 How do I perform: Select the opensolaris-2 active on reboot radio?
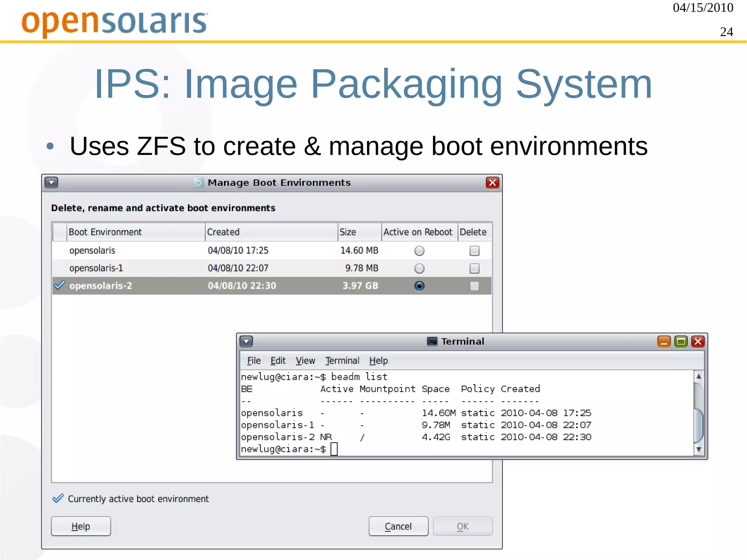point(419,286)
